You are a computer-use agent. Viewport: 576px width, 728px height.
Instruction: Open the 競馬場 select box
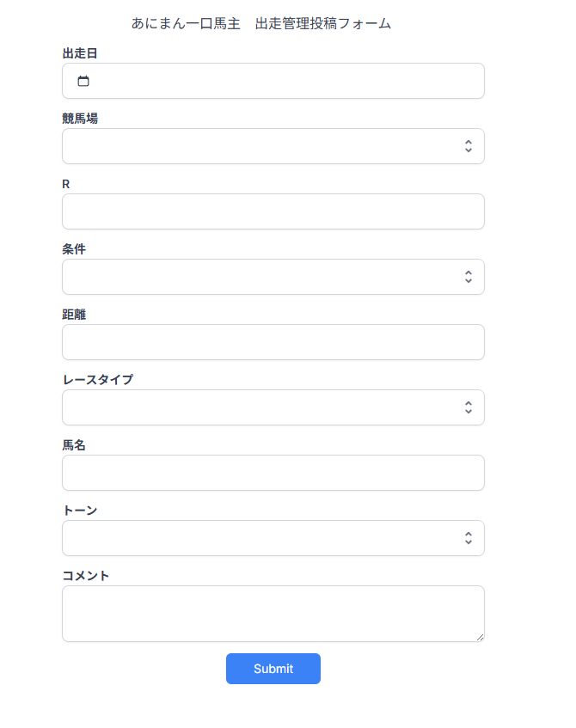[x=258, y=146]
